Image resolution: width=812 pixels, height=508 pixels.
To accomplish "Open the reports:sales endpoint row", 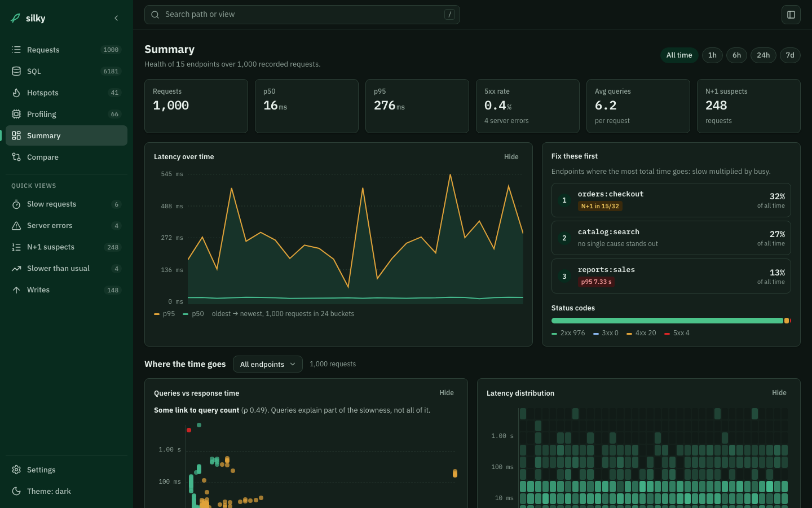I will 671,276.
